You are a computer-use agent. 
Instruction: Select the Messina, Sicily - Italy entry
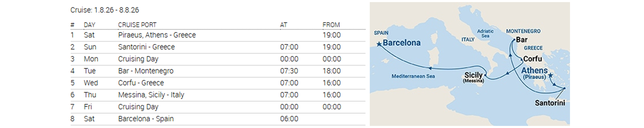point(151,95)
